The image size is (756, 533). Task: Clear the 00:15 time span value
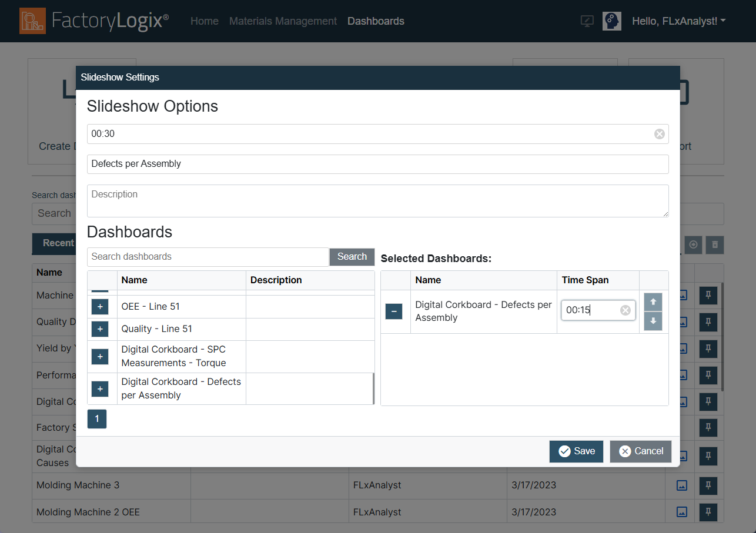(625, 310)
